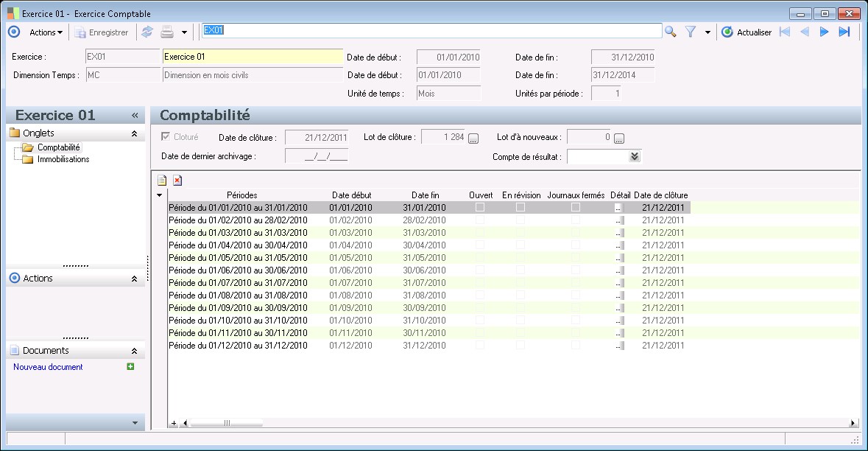Jump to the last record arrow
Image resolution: width=868 pixels, height=451 pixels.
point(844,32)
